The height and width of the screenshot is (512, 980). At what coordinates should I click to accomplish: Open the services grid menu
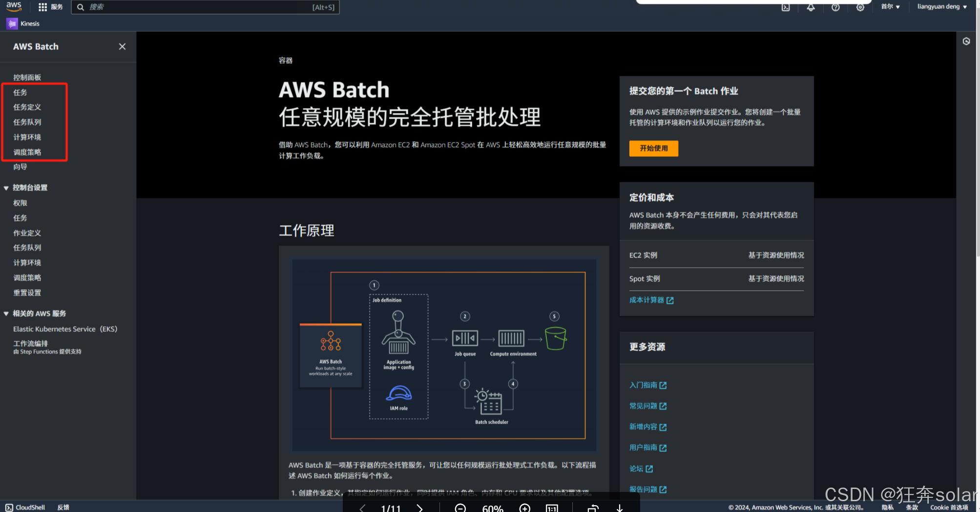pyautogui.click(x=43, y=7)
